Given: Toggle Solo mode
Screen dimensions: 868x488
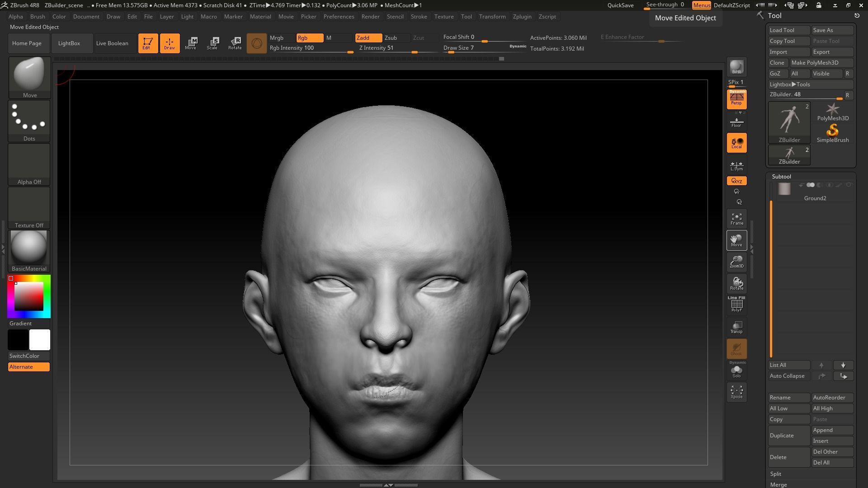Looking at the screenshot, I should point(736,370).
